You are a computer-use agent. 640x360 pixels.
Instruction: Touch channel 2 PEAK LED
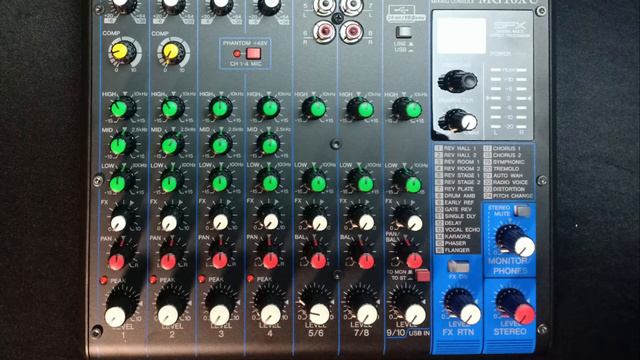point(153,280)
